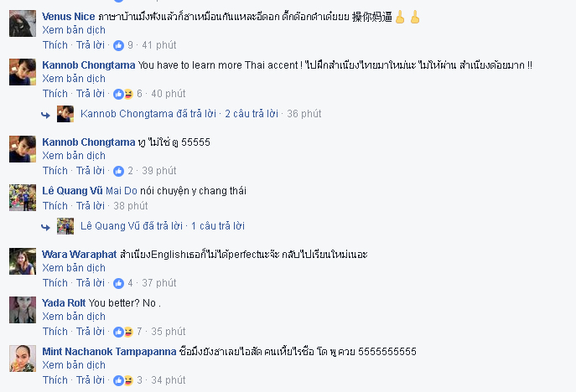Image resolution: width=576 pixels, height=392 pixels.
Task: Like Venus Nice's comment with Thích
Action: point(55,44)
